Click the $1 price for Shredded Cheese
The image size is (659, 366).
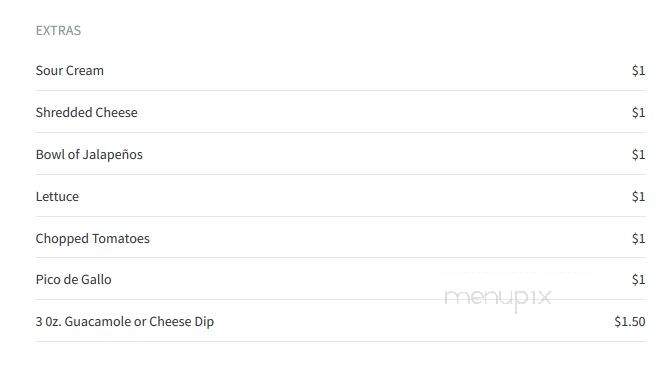click(638, 113)
